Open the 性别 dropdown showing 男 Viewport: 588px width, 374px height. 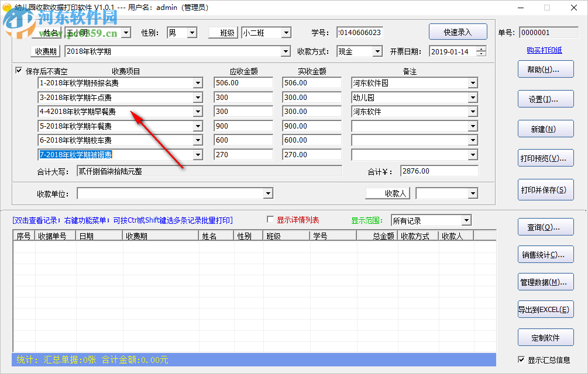192,33
